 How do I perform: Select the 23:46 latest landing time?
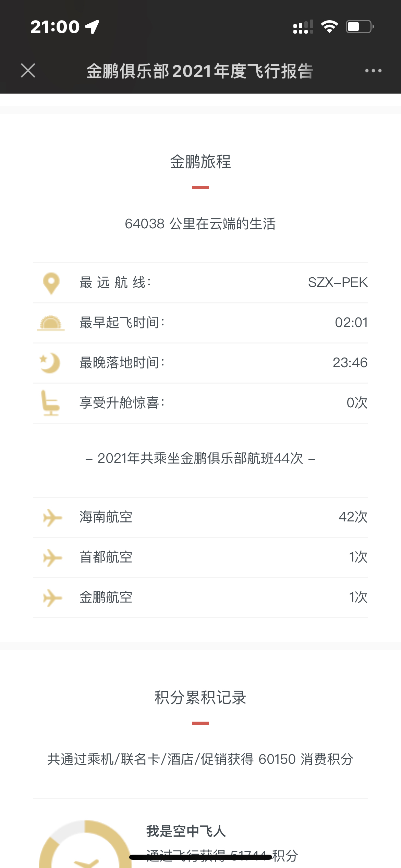350,363
